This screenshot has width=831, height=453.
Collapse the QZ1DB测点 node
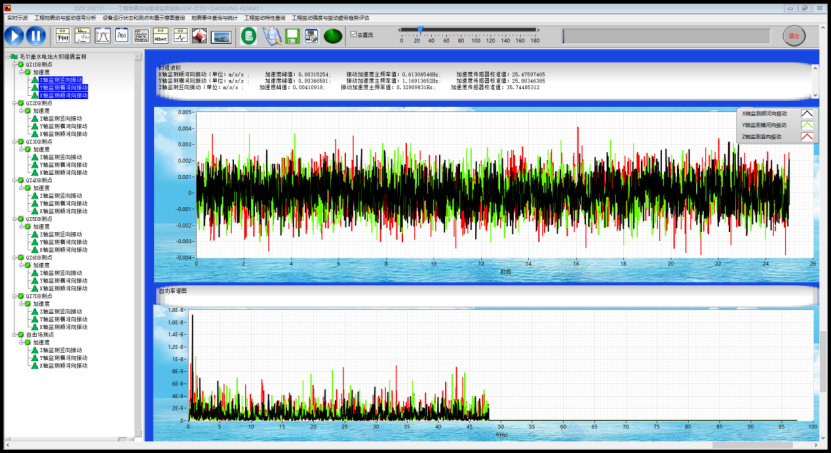coord(14,65)
